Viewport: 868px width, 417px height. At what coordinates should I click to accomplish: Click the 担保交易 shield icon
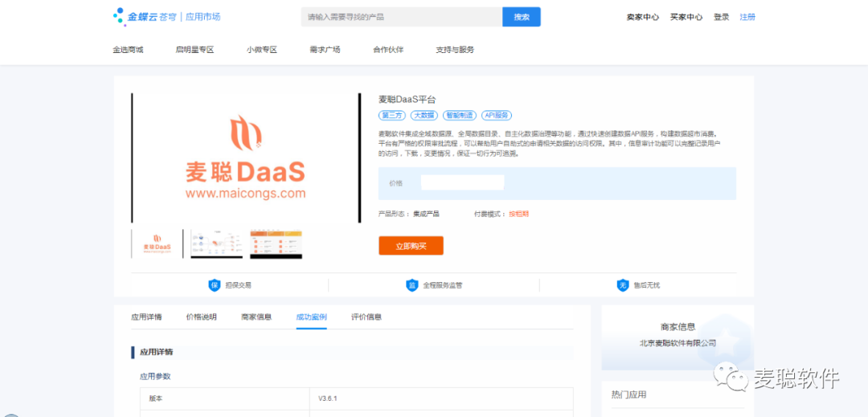(215, 285)
